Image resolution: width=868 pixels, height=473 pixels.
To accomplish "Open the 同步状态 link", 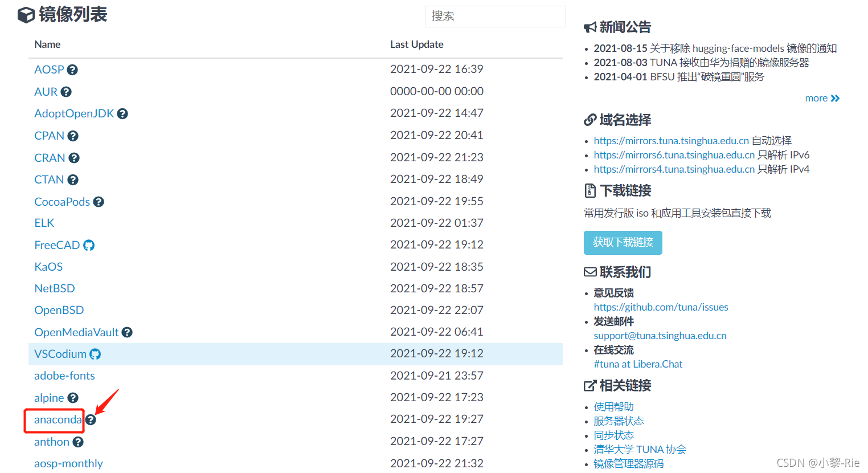I will point(613,435).
